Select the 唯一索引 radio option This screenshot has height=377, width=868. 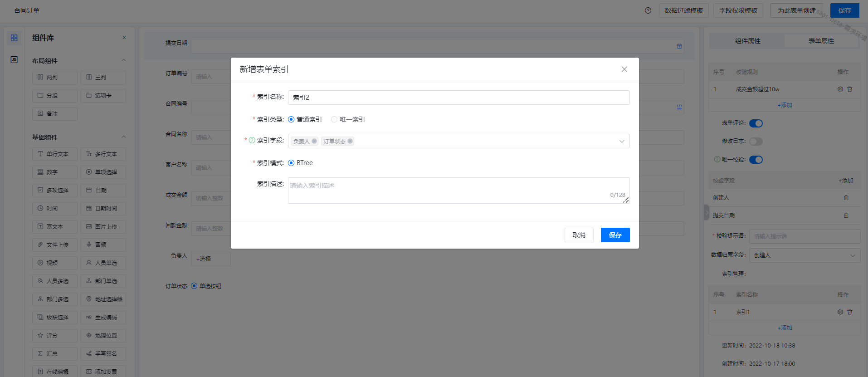334,119
